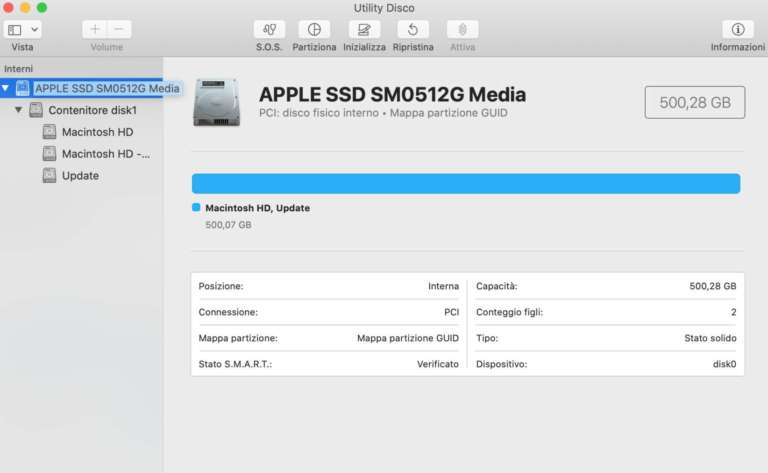768x473 pixels.
Task: Click the Capacità value 500,28 GB
Action: click(713, 286)
